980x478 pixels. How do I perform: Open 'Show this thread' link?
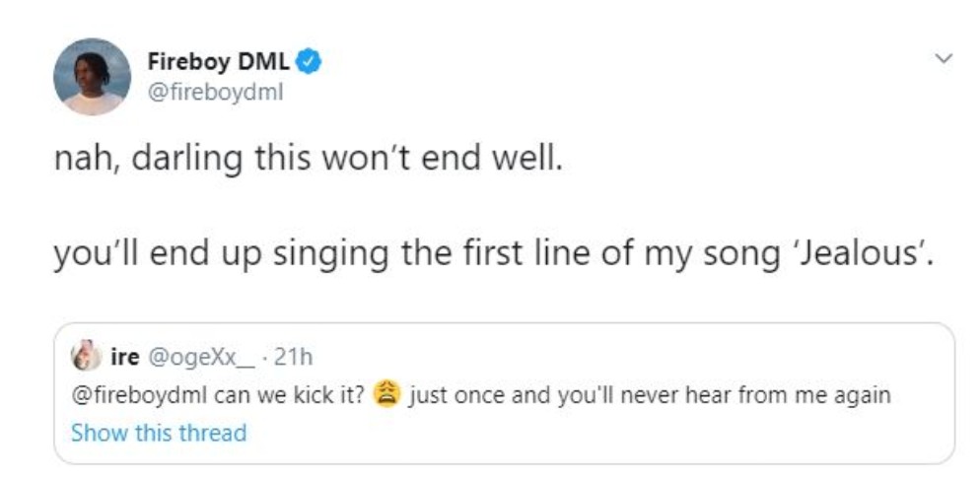click(x=158, y=433)
